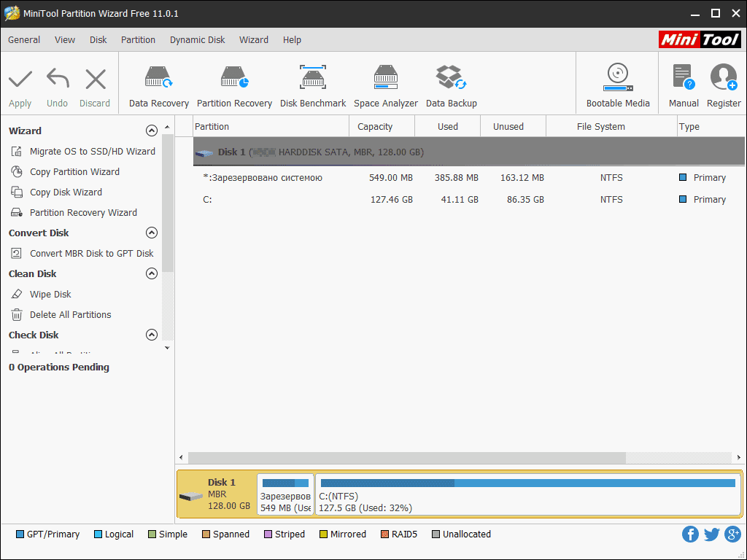Screen dimensions: 747x560
Task: Click the MiniTool logo
Action: tap(700, 40)
